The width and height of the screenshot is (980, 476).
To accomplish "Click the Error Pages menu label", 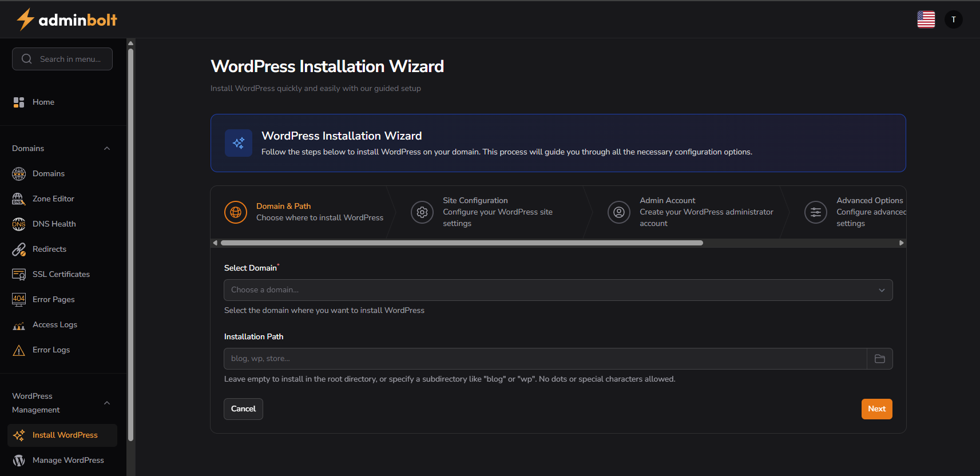I will [54, 299].
